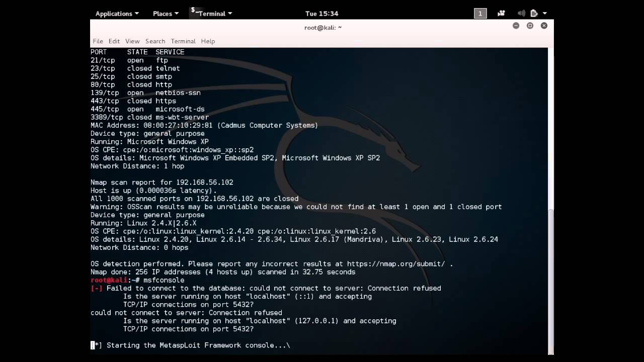Open the Places menu
Screen dimensions: 644x362
(166, 14)
